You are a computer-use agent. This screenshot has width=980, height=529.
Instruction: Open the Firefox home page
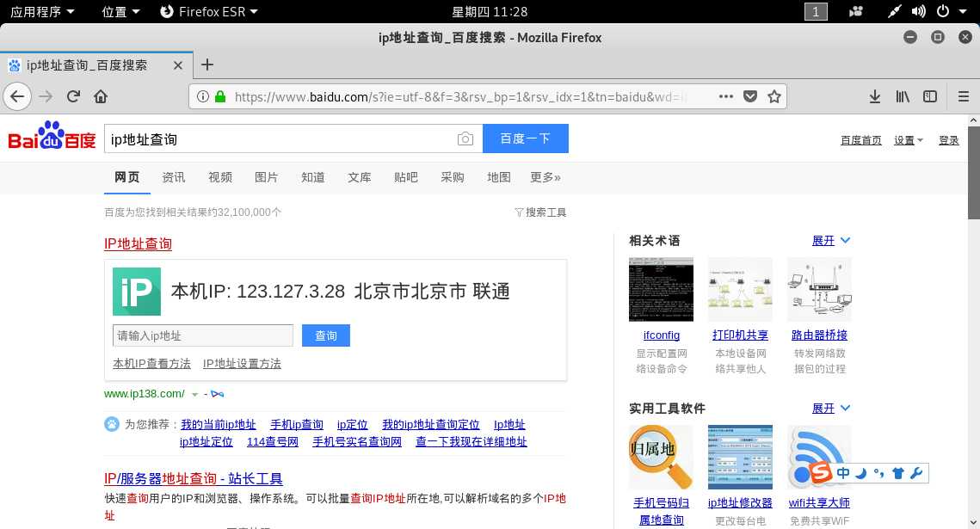pos(101,96)
